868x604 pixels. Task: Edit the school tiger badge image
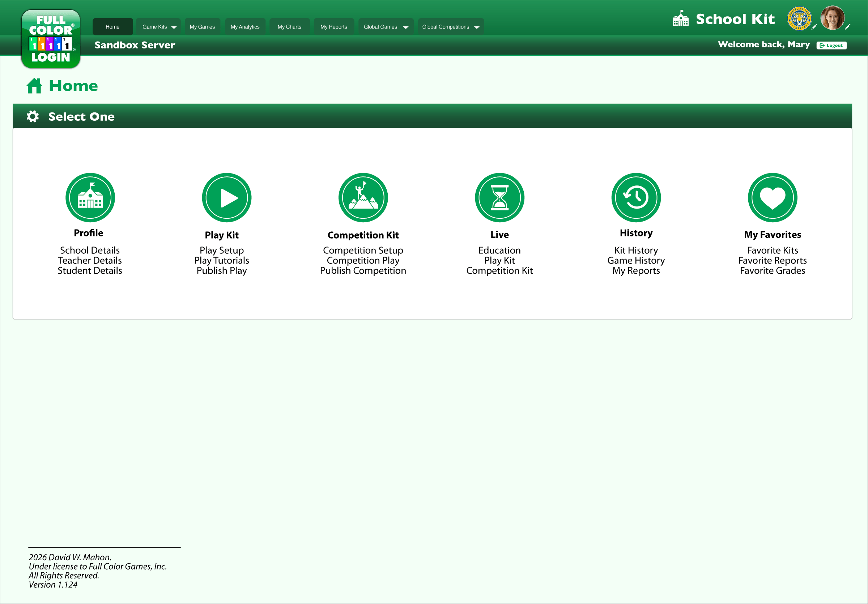coord(799,18)
